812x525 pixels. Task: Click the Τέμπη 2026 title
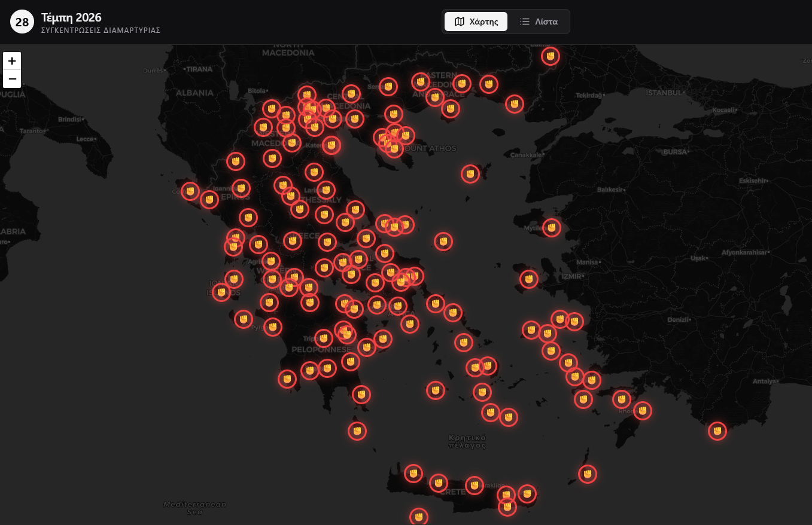[71, 17]
